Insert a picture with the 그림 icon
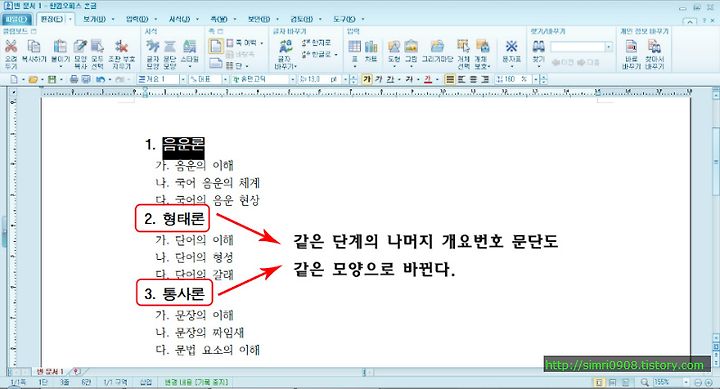Image resolution: width=720 pixels, height=389 pixels. pos(411,46)
